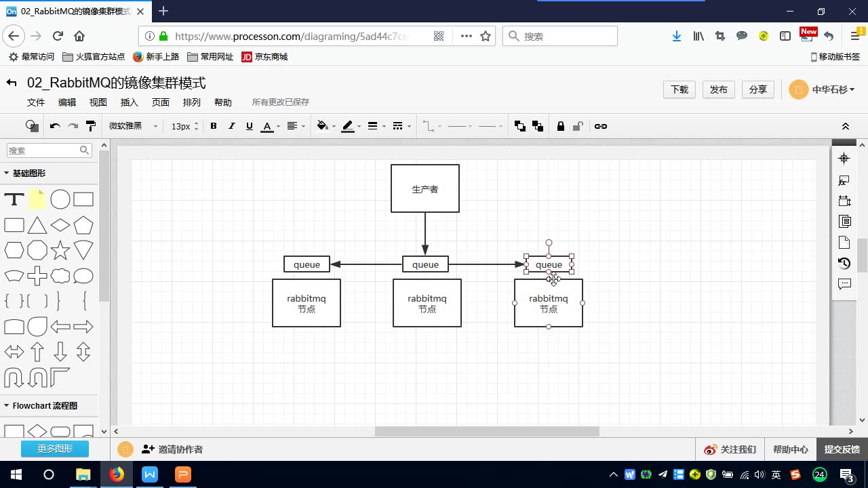
Task: Toggle bold text formatting
Action: (214, 126)
